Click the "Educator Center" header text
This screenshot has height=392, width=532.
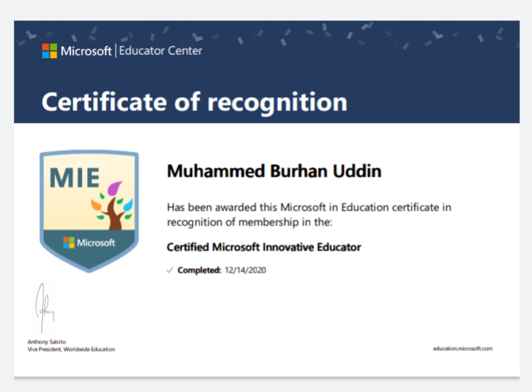pyautogui.click(x=161, y=51)
